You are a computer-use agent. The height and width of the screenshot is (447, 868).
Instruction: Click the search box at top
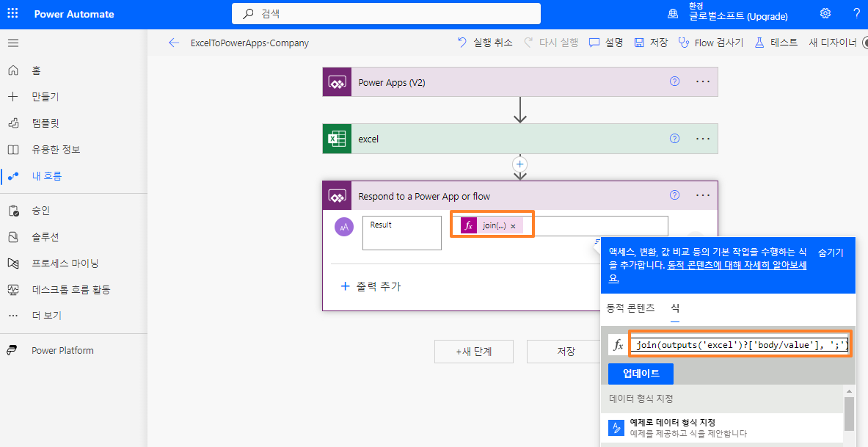pyautogui.click(x=386, y=14)
